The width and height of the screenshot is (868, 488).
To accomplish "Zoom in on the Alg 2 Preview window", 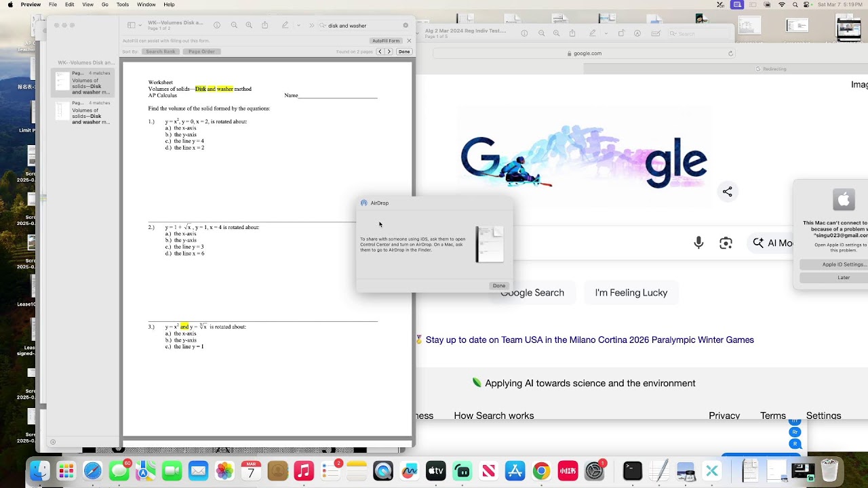I will [x=557, y=33].
